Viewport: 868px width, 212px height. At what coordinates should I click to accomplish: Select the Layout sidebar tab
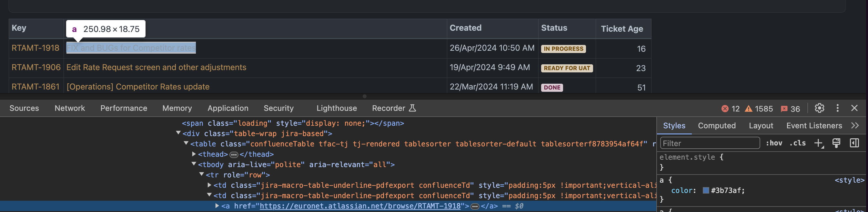tap(761, 126)
